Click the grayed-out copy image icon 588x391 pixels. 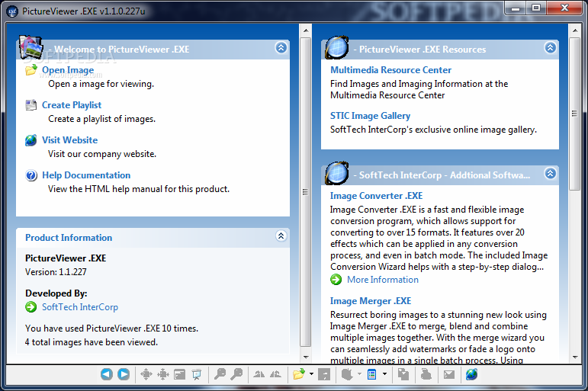[x=403, y=374]
